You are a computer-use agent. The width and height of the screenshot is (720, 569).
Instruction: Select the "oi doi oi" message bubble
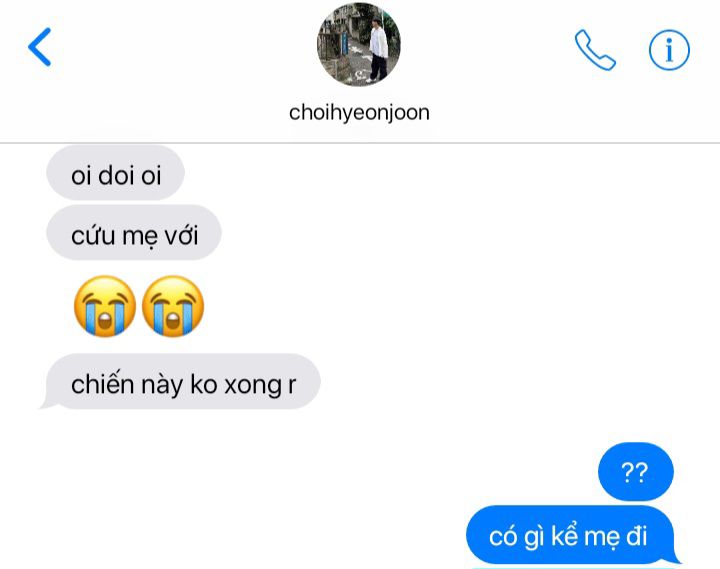pos(115,173)
